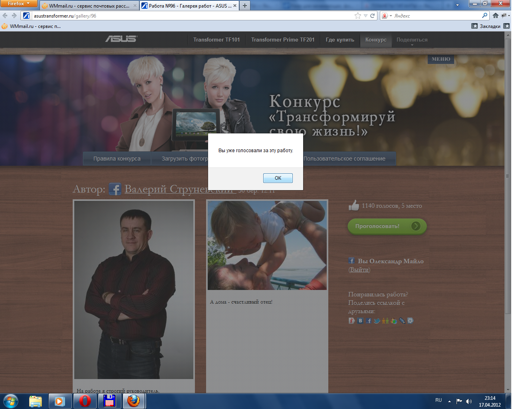Click the RU language indicator
532x409 pixels.
(x=439, y=400)
